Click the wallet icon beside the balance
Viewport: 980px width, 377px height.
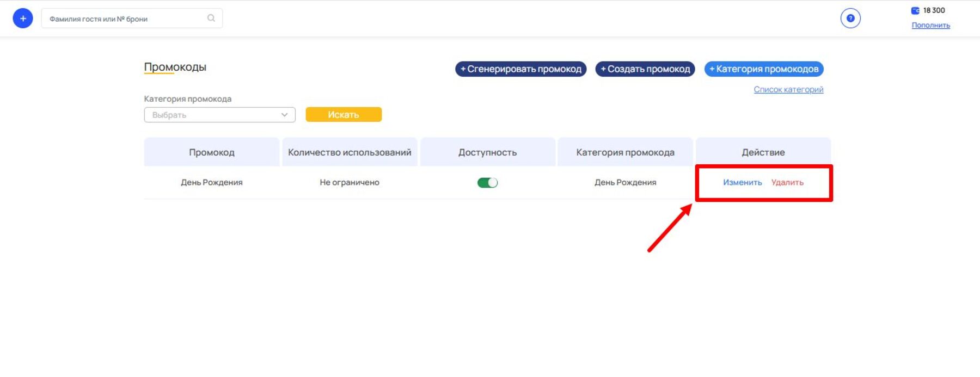[x=915, y=10]
